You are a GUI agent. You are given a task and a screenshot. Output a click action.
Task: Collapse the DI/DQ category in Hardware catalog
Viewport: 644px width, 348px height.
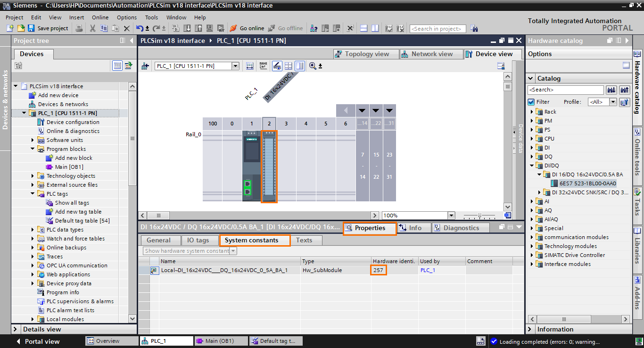point(532,166)
